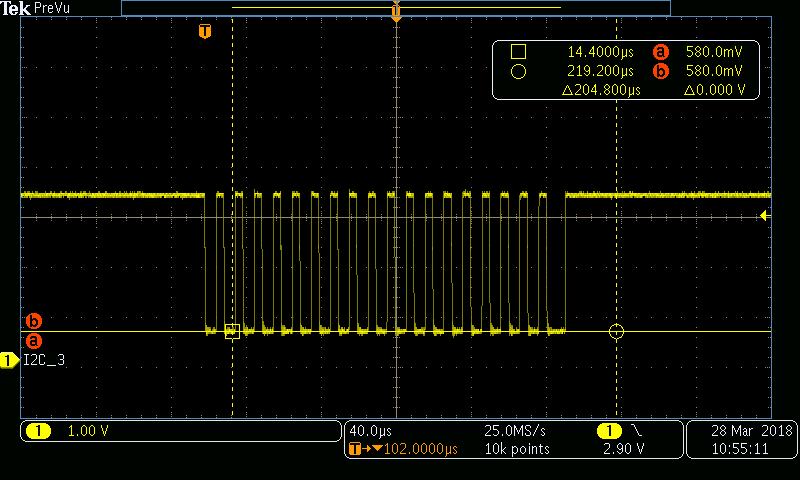Select channel 1 ground reference marker
The image size is (800, 480).
pyautogui.click(x=9, y=360)
